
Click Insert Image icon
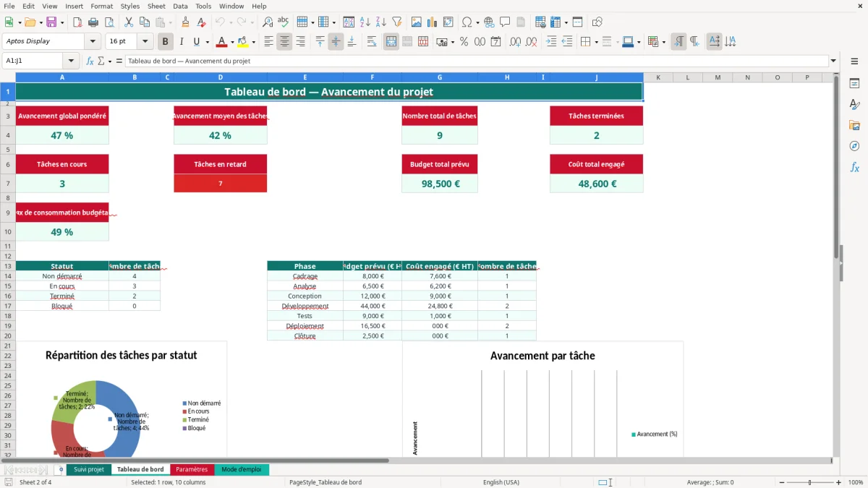tap(417, 22)
